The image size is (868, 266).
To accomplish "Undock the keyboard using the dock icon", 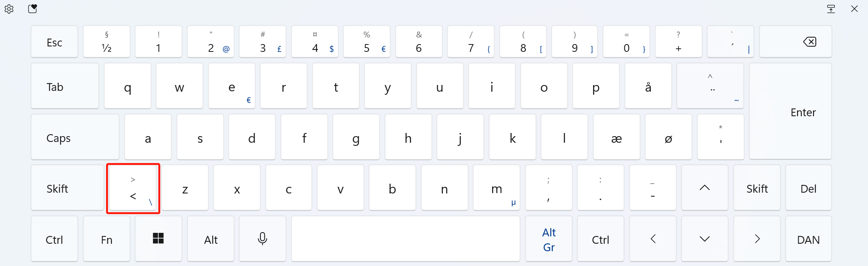I will [831, 9].
